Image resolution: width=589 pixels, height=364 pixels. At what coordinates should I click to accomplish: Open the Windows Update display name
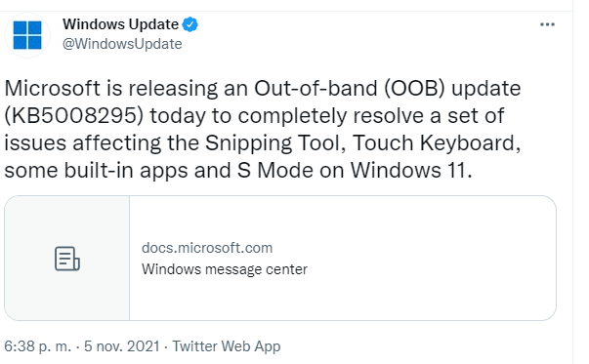point(120,24)
